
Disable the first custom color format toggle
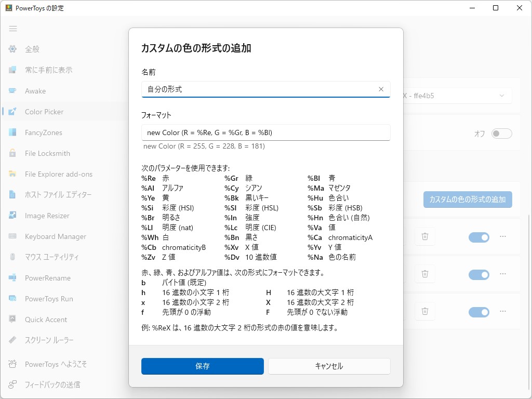(x=478, y=237)
